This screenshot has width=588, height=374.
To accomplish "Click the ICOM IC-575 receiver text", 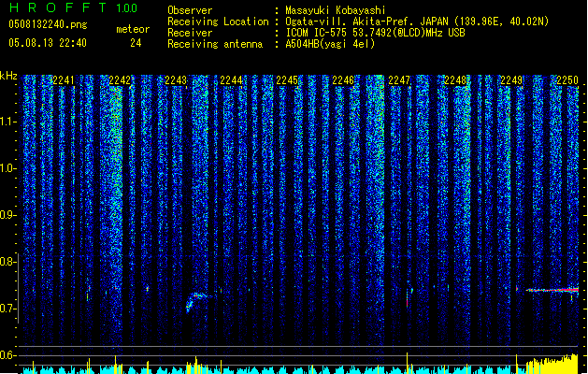I will click(375, 33).
